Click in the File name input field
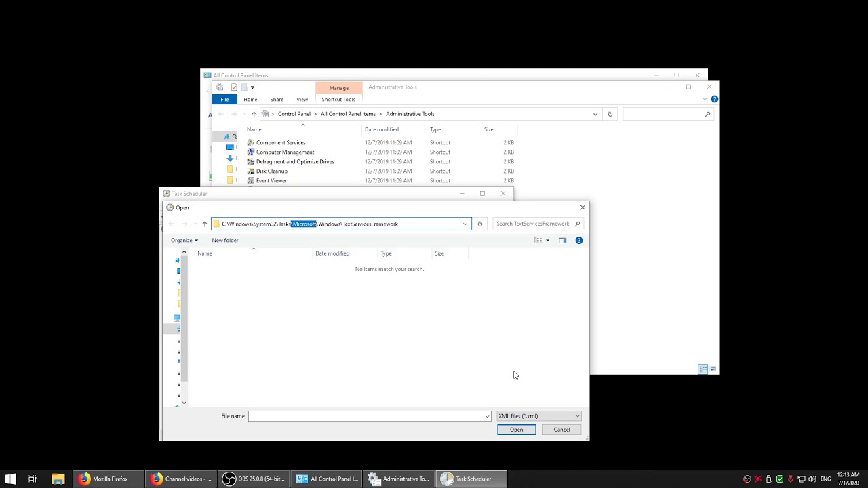868x488 pixels. (370, 416)
